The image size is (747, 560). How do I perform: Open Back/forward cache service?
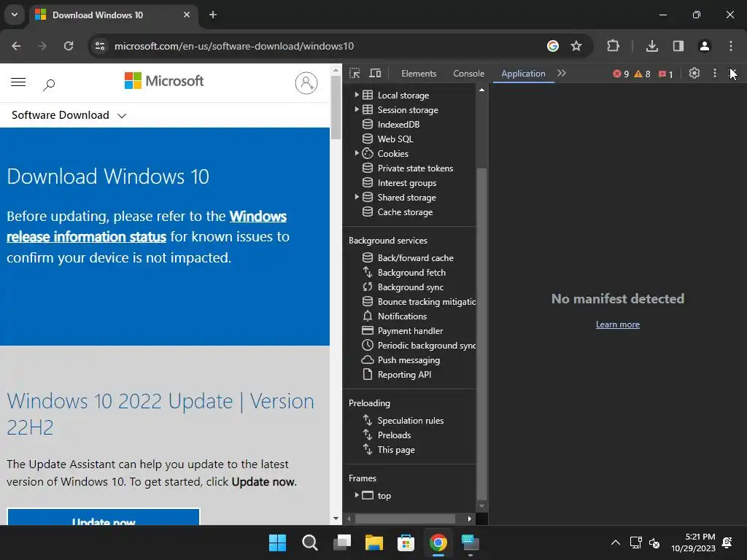[415, 257]
